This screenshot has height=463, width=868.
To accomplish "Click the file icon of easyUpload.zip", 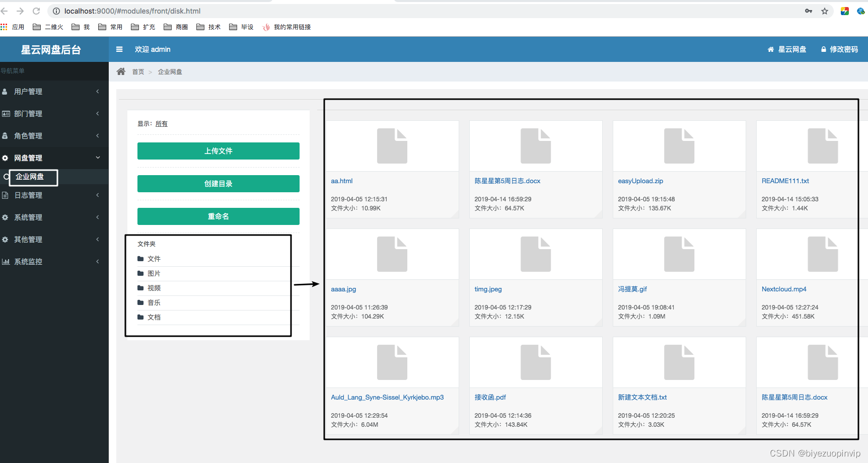I will [679, 146].
